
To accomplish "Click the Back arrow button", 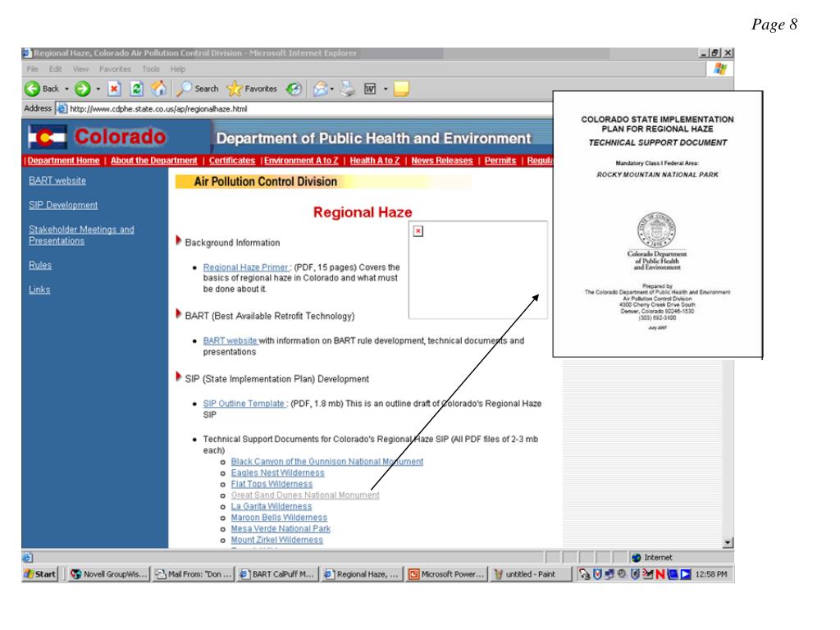I will 41,89.
